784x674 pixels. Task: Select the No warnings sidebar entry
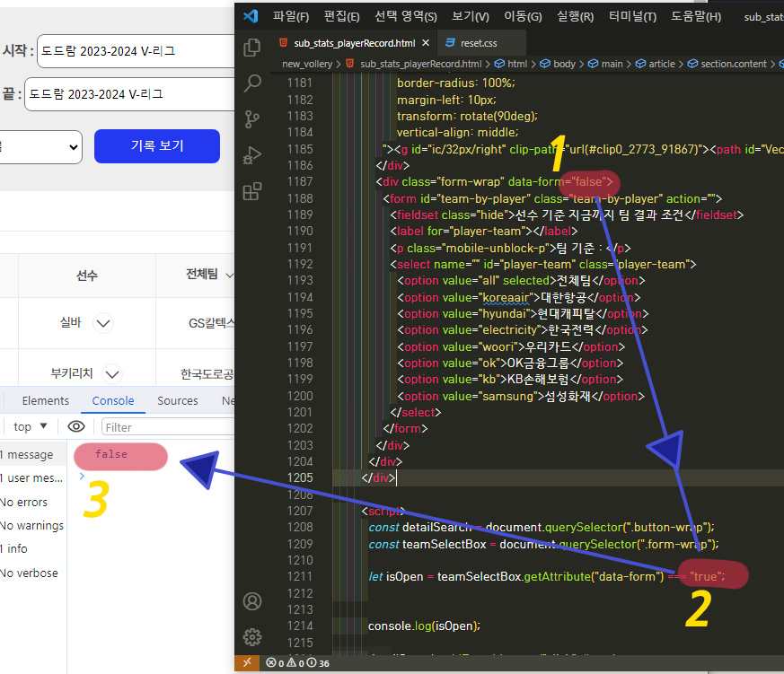[x=32, y=526]
